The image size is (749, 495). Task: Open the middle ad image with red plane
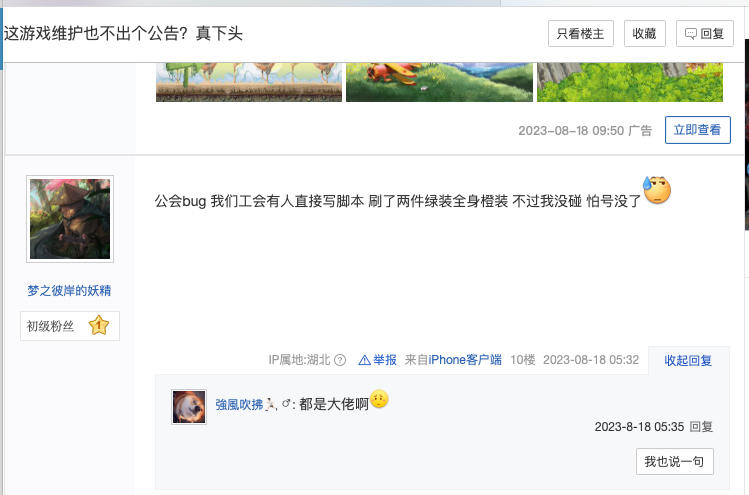coord(439,82)
